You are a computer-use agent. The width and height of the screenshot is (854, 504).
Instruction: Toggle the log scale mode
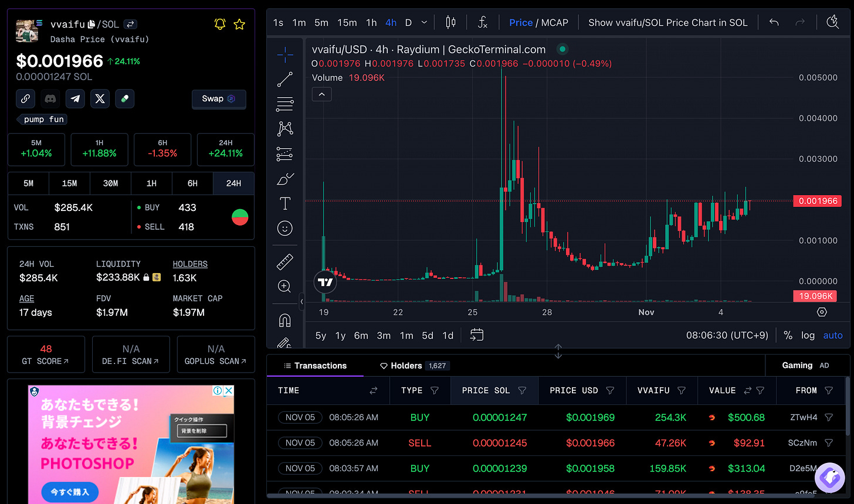[x=808, y=335]
